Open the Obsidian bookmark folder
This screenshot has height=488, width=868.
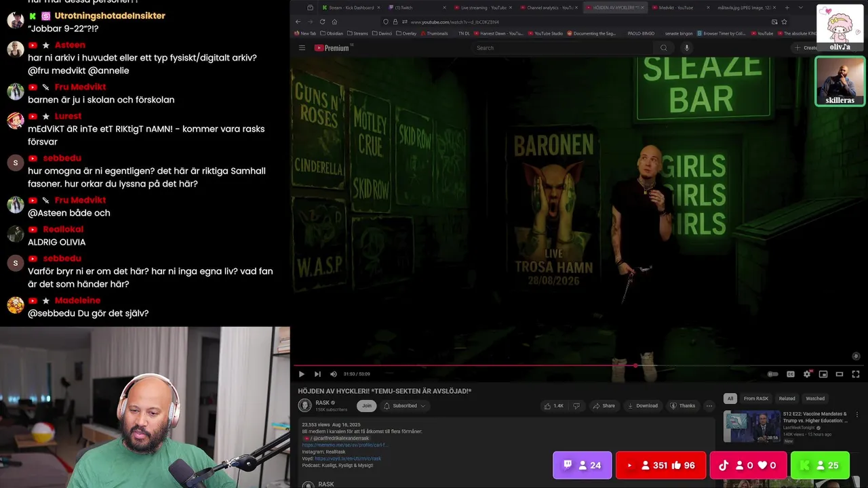click(332, 33)
